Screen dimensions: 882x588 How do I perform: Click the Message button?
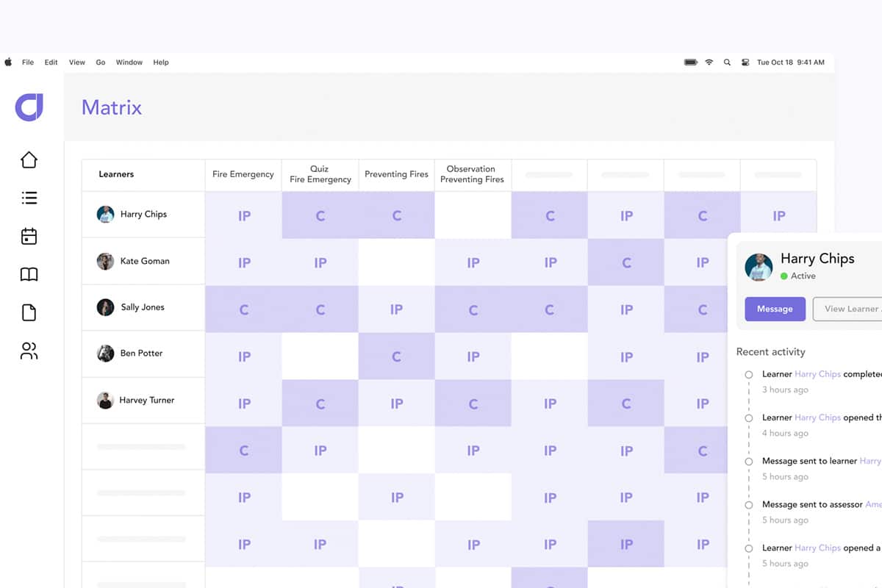coord(775,309)
